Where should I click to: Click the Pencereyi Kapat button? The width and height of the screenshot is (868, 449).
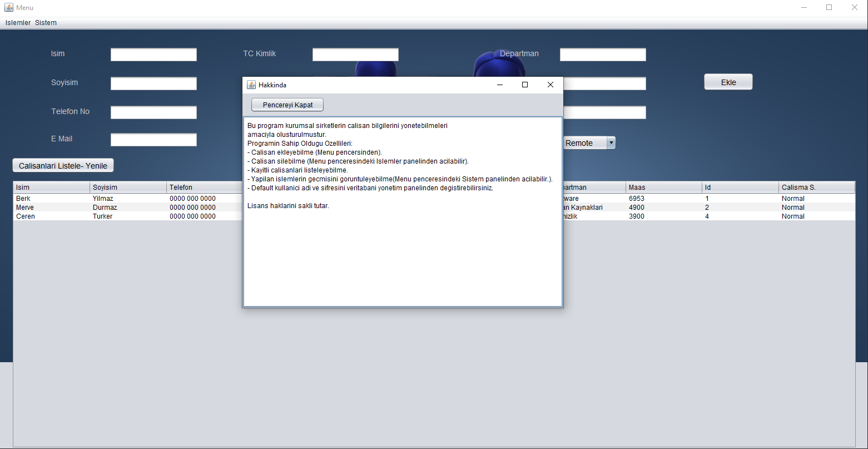coord(287,105)
